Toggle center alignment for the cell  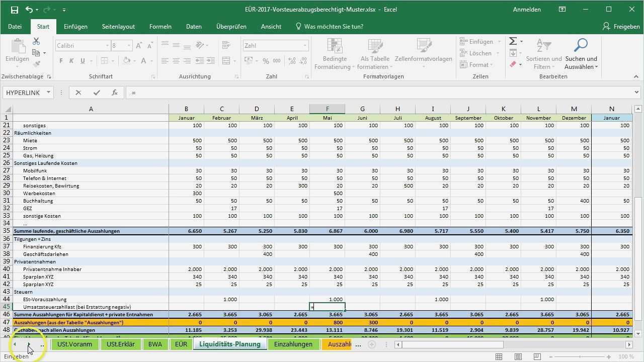[x=175, y=60]
